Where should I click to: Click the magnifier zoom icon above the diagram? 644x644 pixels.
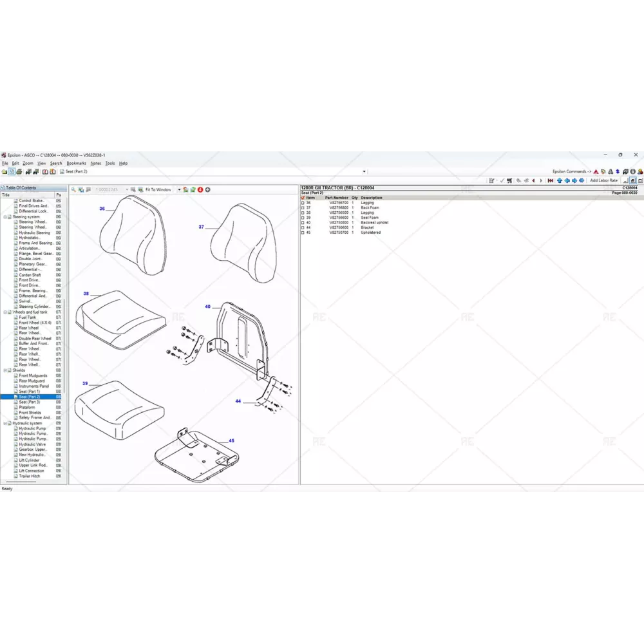pyautogui.click(x=73, y=190)
